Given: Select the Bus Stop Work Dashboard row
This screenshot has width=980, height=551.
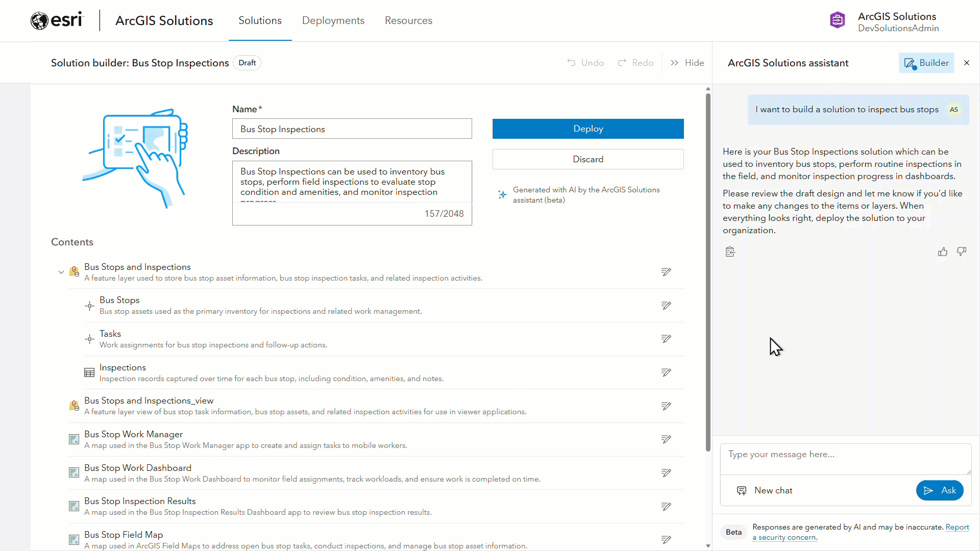Looking at the screenshot, I should (376, 473).
